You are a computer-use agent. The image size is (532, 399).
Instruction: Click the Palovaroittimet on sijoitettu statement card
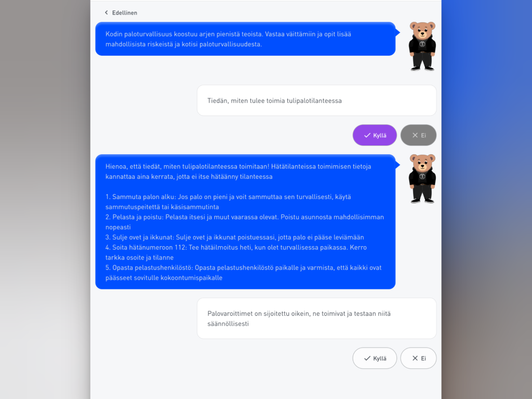(x=316, y=318)
